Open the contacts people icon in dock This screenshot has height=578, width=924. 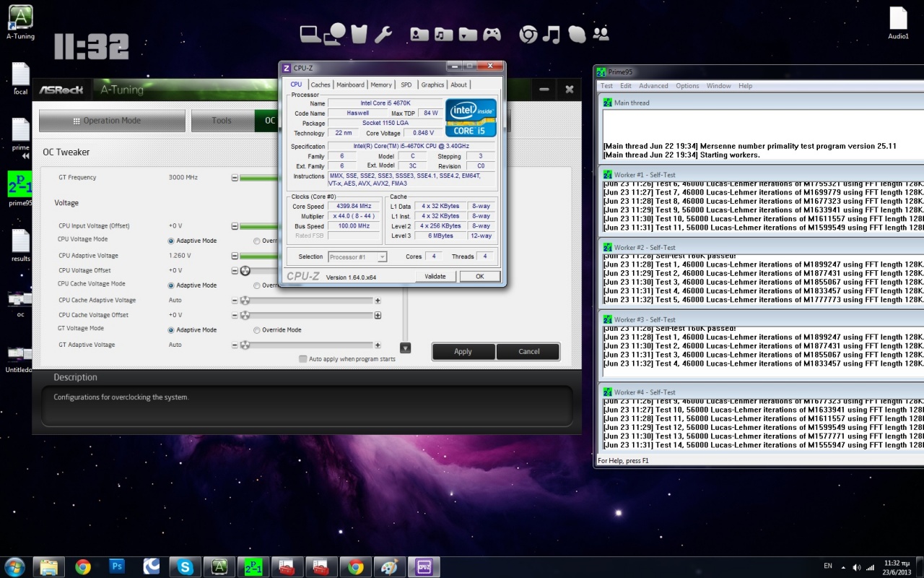601,34
